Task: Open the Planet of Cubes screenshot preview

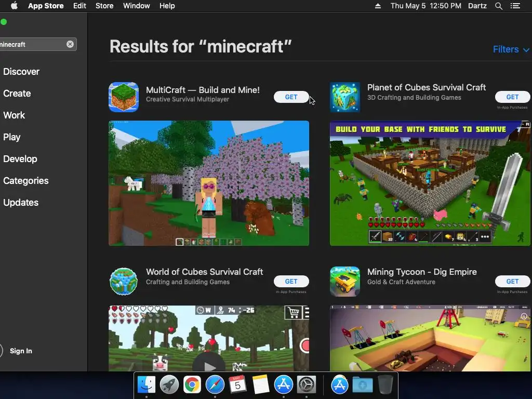Action: 430,183
